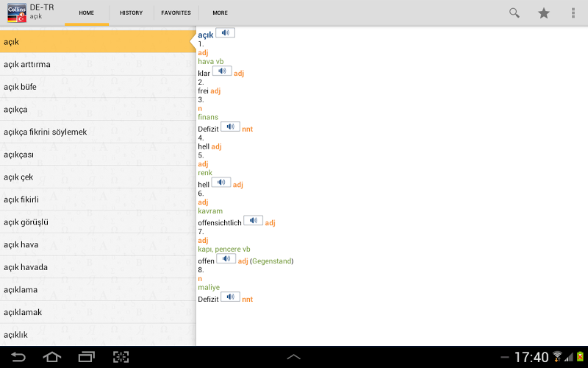Select entry açık fikirli
The height and width of the screenshot is (368, 588).
(98, 199)
